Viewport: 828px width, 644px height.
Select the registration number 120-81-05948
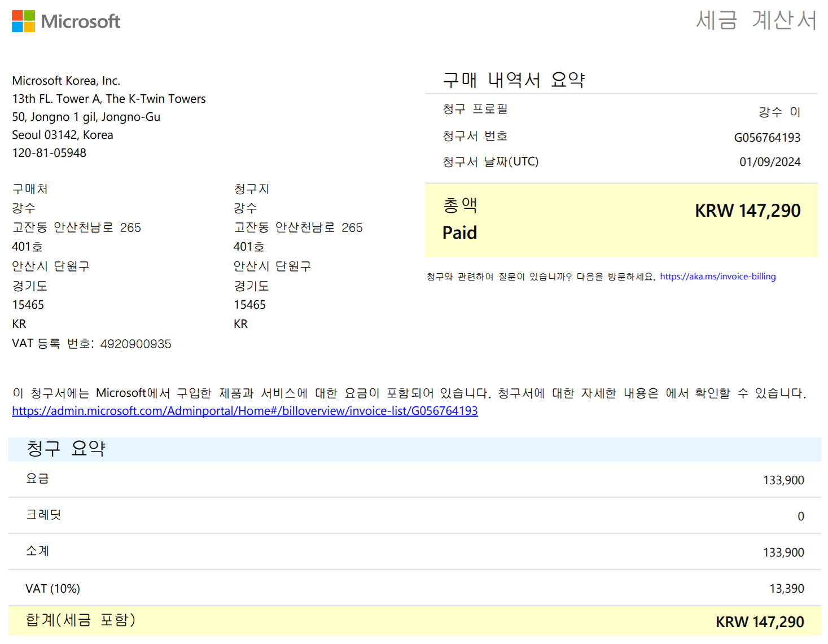(49, 153)
